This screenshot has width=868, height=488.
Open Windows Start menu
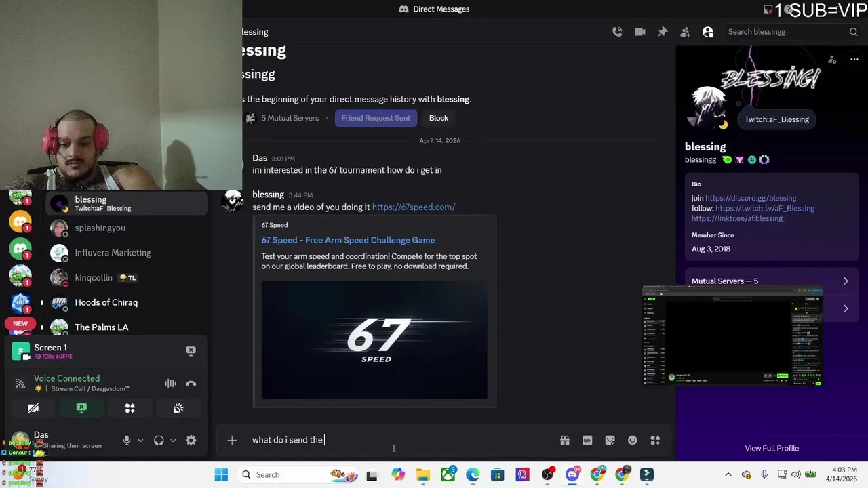coord(221,475)
